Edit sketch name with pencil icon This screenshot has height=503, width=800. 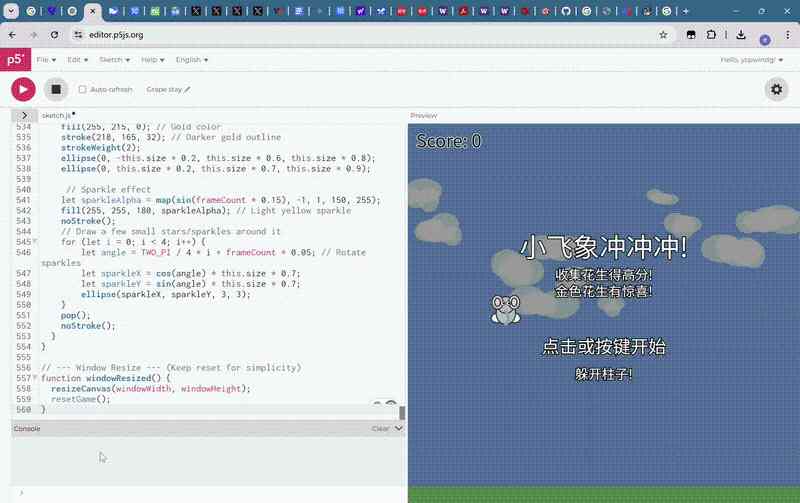point(187,90)
